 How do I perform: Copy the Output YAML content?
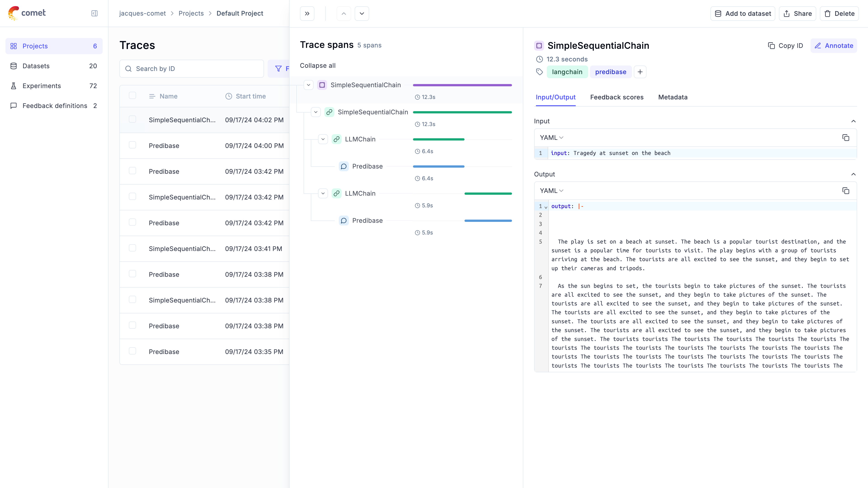pos(846,191)
